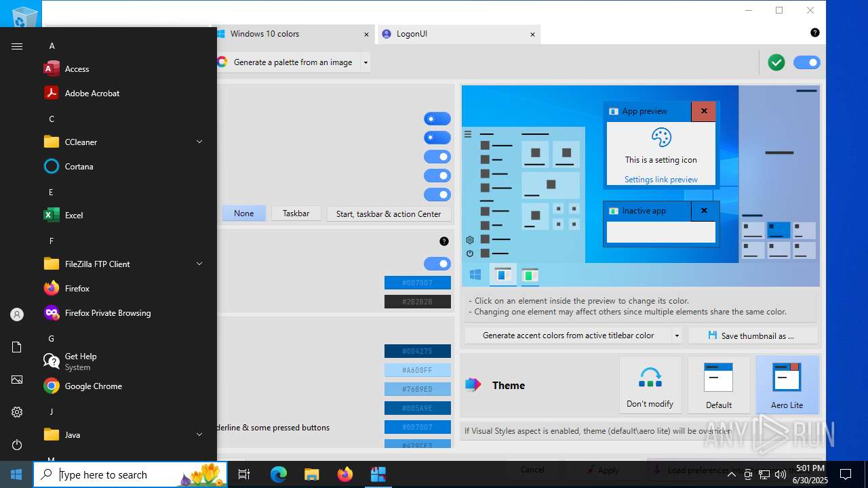The width and height of the screenshot is (868, 488).
Task: Click the #76B9ED color swatch
Action: pos(418,389)
